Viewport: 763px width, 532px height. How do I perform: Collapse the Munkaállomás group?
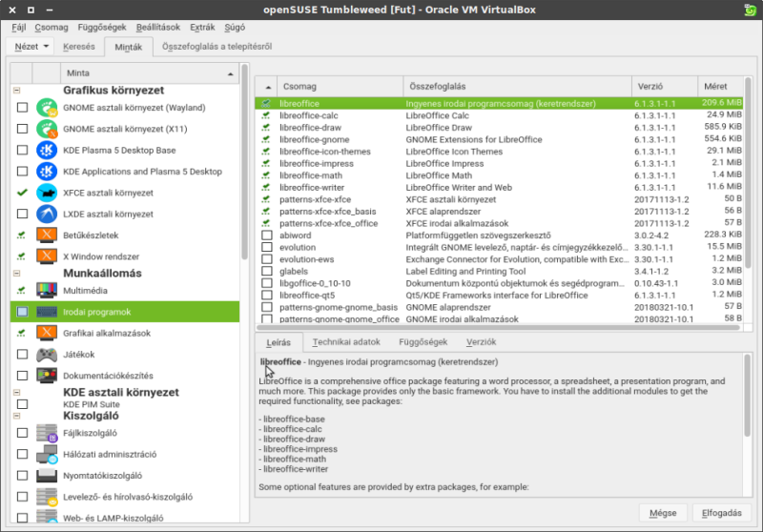click(x=16, y=274)
